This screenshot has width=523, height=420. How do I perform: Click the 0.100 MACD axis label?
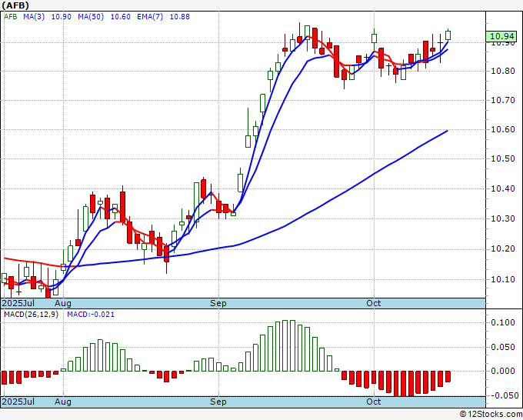(x=503, y=322)
